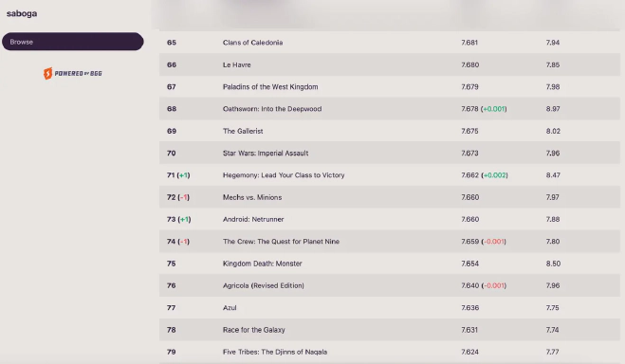Click the Azul game title

(230, 308)
